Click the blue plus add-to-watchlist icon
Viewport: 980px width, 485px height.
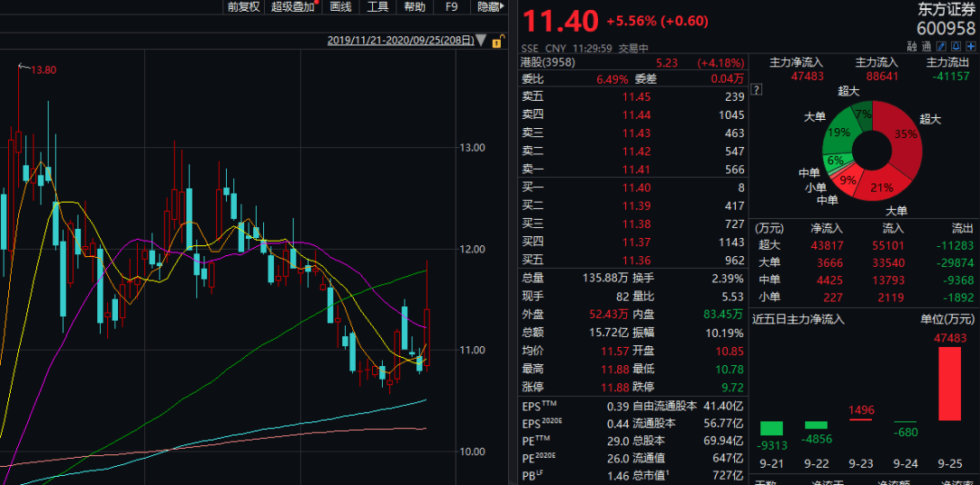971,47
